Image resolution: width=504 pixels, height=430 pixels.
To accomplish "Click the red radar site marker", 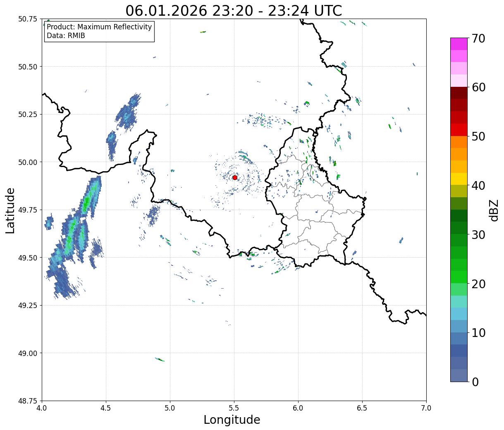I will pyautogui.click(x=235, y=177).
